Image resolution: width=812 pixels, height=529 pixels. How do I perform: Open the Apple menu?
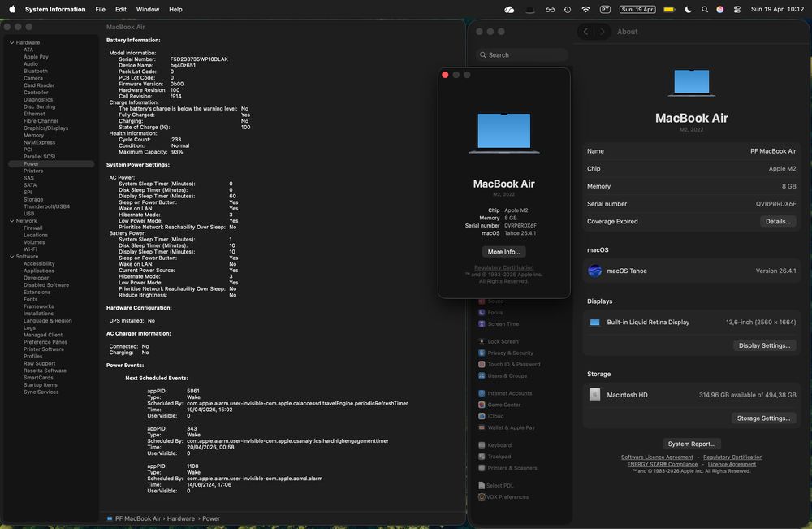click(12, 9)
